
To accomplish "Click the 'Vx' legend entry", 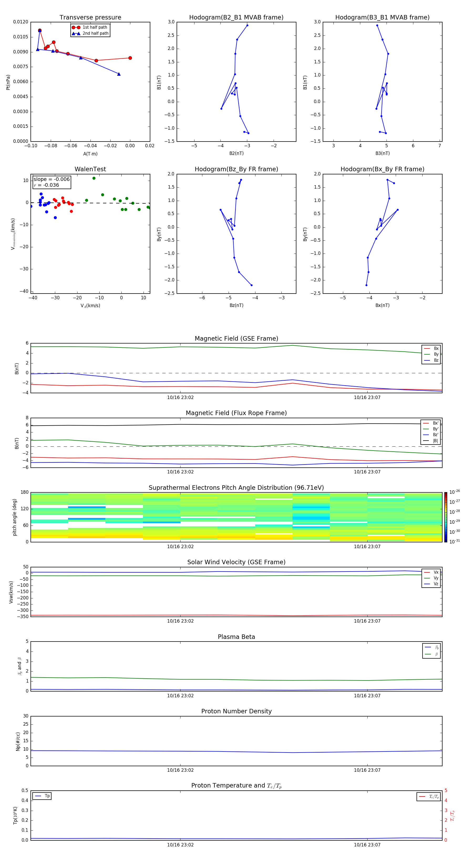I will click(x=431, y=572).
